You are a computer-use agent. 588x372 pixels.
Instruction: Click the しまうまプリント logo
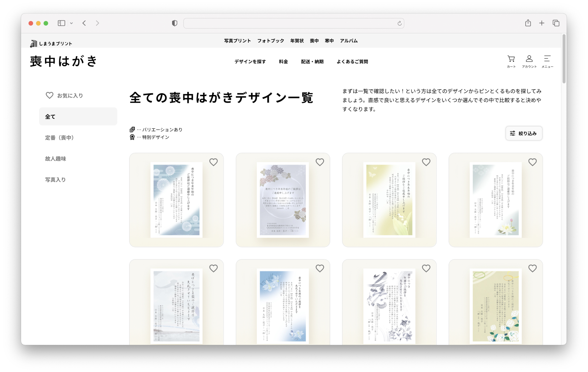coord(51,43)
